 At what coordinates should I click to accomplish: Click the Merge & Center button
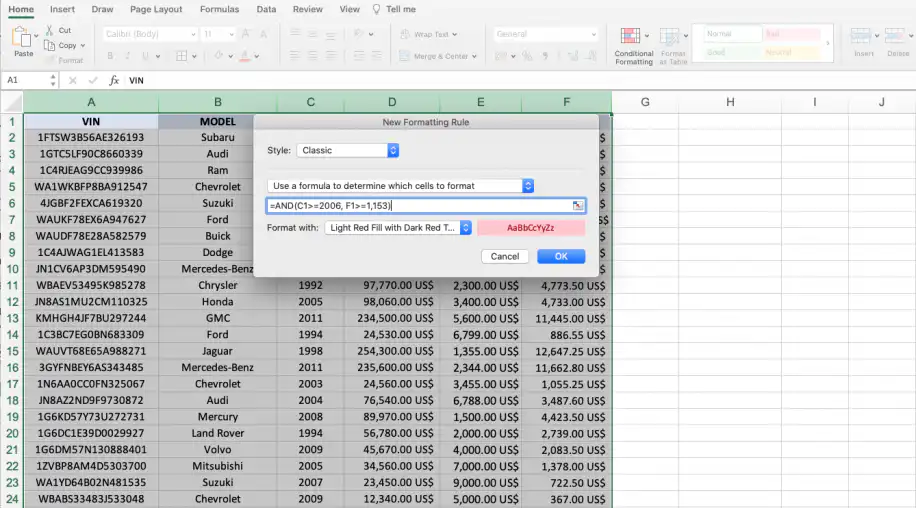pyautogui.click(x=438, y=56)
